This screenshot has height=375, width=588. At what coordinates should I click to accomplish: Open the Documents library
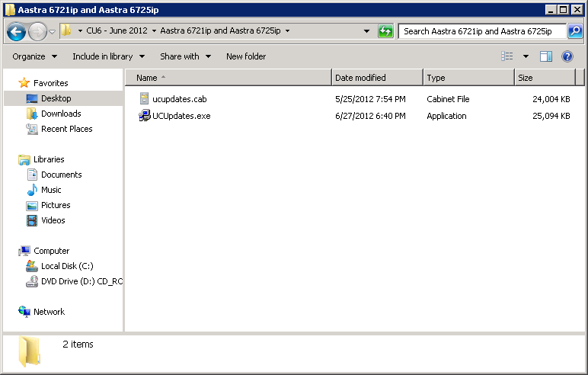point(61,175)
